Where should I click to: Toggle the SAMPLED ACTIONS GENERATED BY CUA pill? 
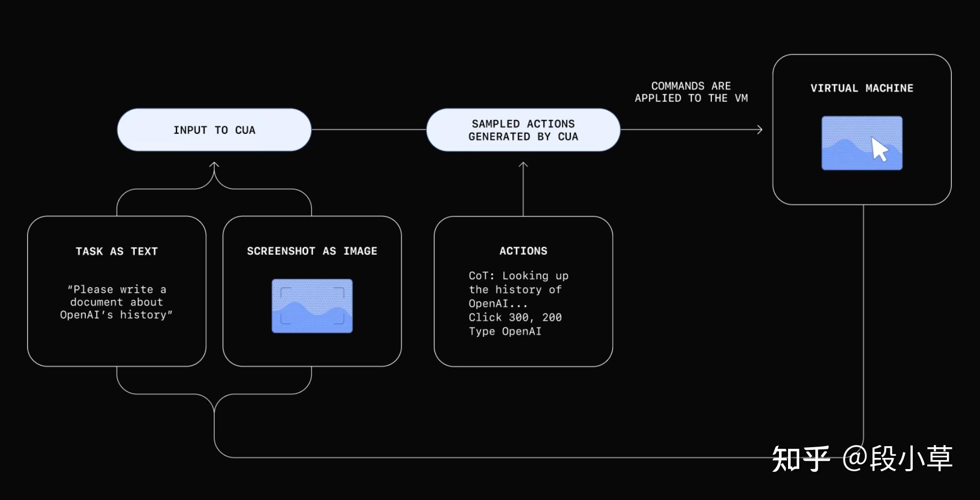(x=523, y=130)
